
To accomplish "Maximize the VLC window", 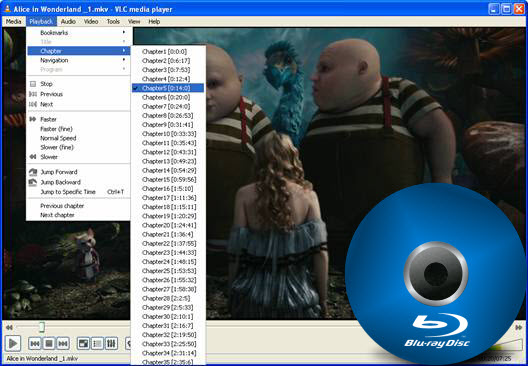I will point(506,9).
